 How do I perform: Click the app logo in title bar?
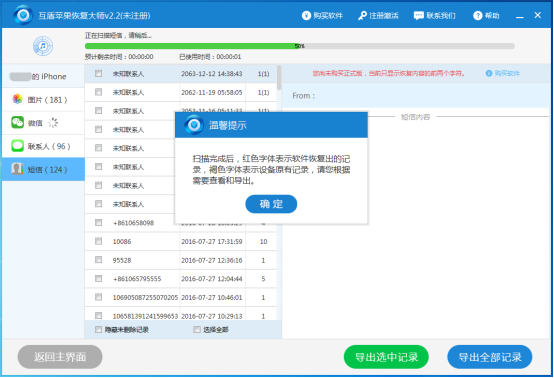[x=23, y=15]
